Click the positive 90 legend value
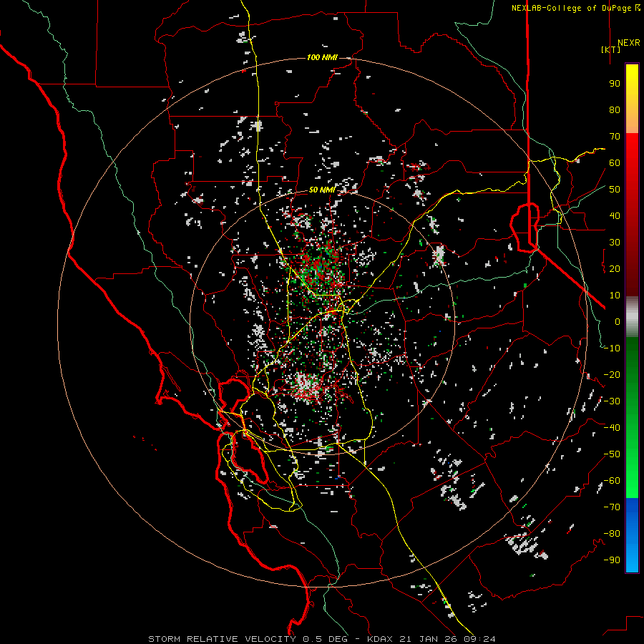644x644 pixels. [615, 84]
